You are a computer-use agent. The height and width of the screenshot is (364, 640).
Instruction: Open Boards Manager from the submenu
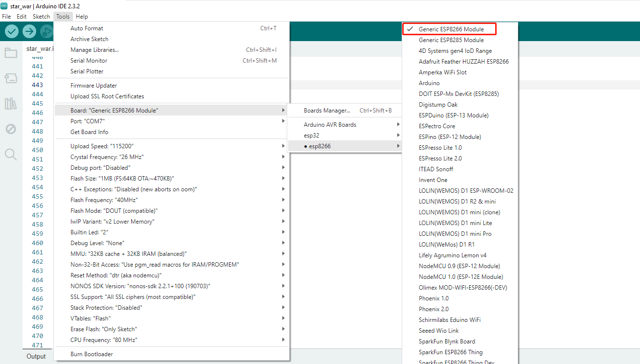pos(327,111)
